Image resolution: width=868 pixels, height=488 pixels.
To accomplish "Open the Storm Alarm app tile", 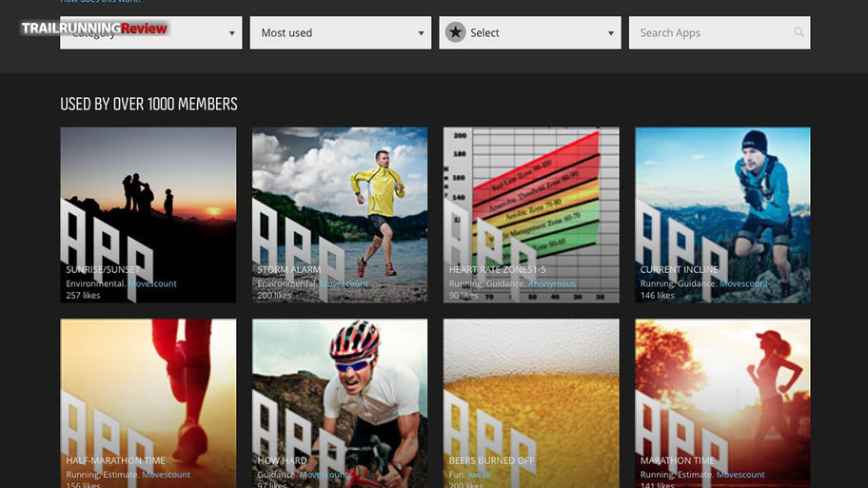I will tap(340, 215).
